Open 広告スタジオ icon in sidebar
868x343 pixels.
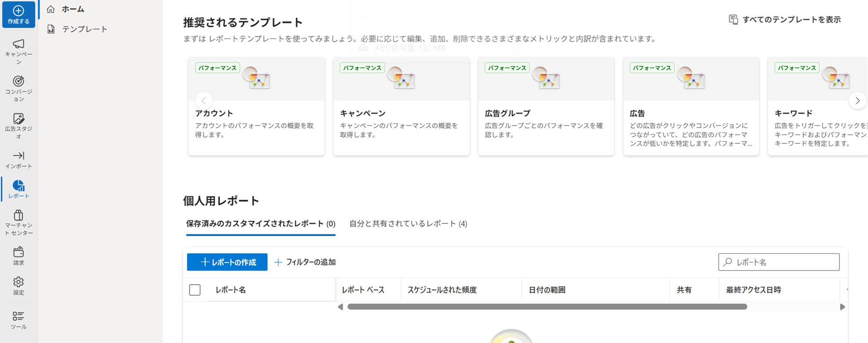18,119
